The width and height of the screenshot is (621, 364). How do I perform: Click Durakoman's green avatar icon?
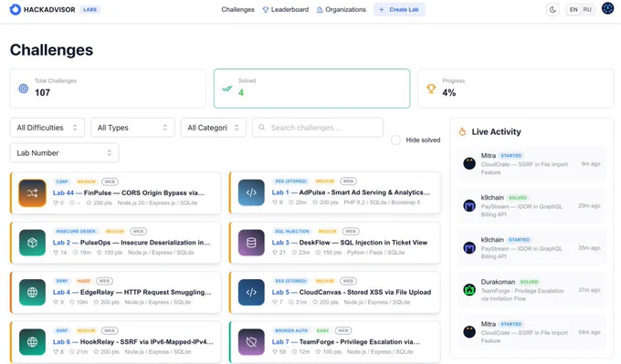(469, 289)
